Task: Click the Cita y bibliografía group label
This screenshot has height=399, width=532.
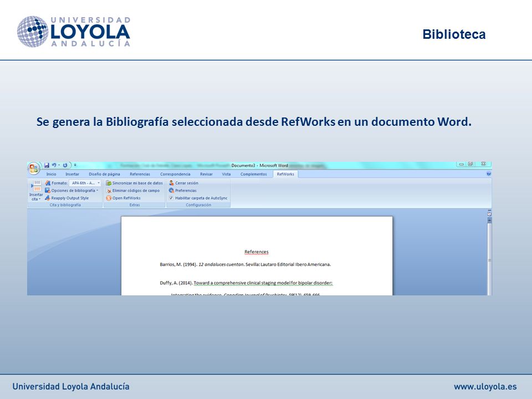Action: point(65,205)
